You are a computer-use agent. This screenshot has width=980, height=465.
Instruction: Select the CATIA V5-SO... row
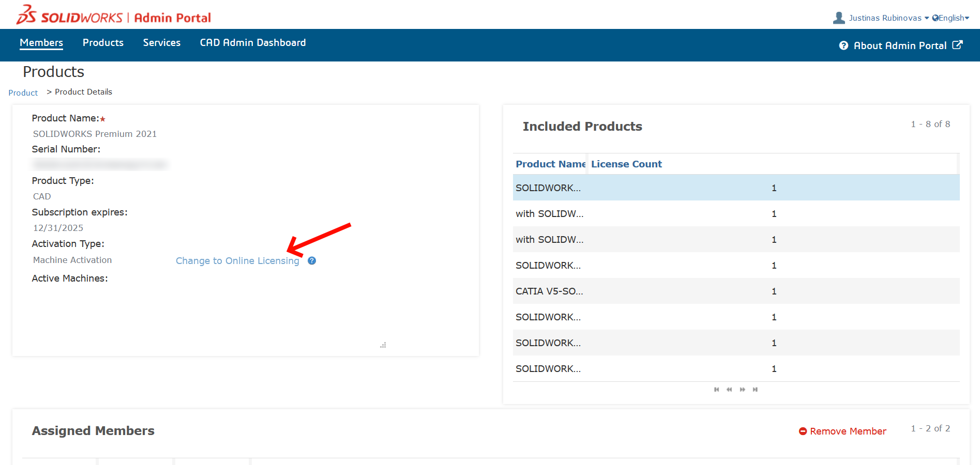[x=736, y=291]
